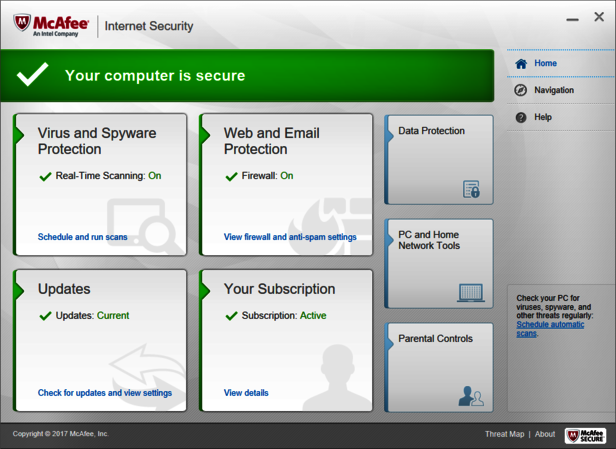
Task: Select Check for updates and view settings
Action: pyautogui.click(x=105, y=393)
